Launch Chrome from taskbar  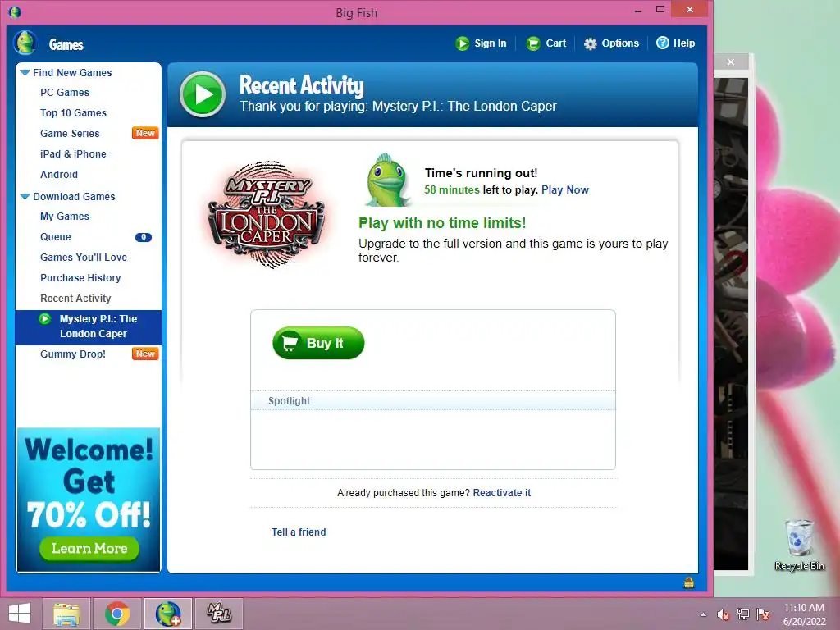click(117, 614)
